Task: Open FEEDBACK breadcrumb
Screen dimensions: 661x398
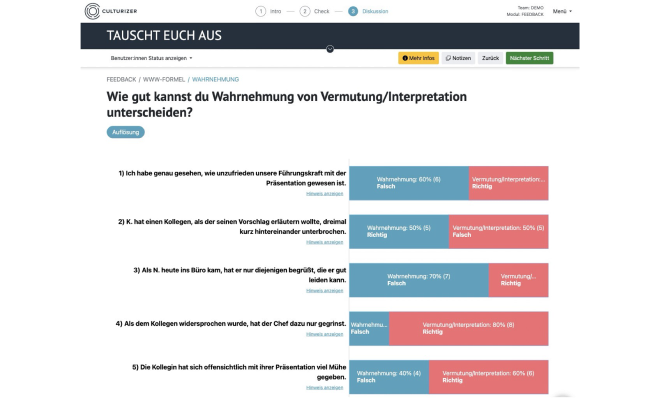Action: click(x=121, y=79)
